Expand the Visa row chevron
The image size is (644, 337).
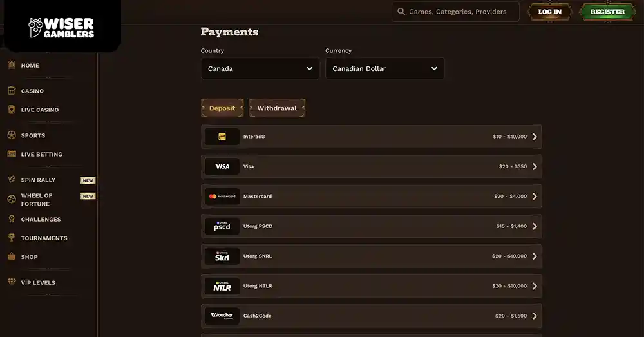point(535,166)
